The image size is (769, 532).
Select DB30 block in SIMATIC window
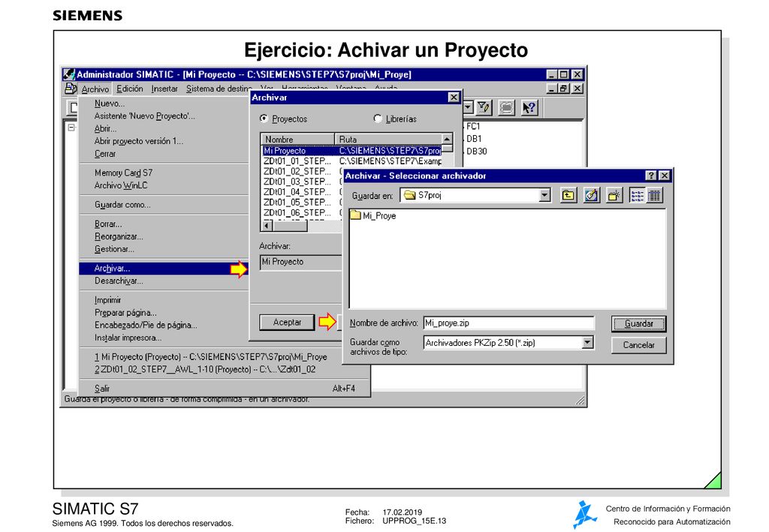click(476, 152)
